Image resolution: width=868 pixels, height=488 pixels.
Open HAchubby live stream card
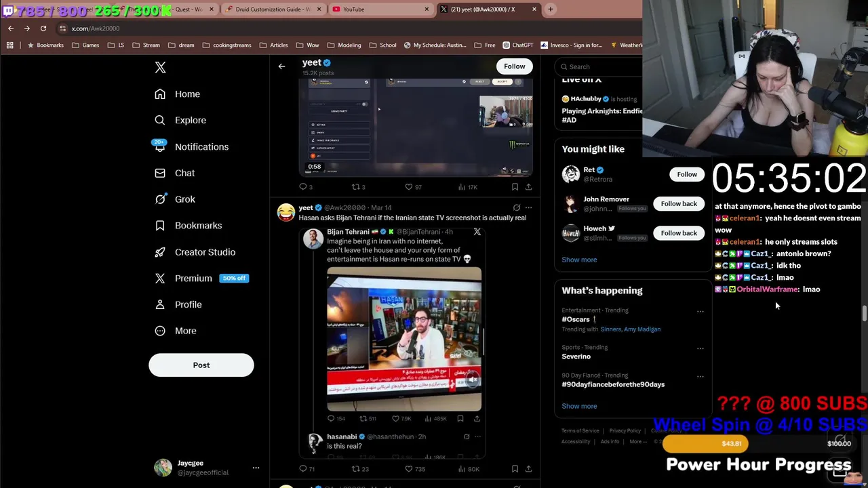pyautogui.click(x=600, y=109)
